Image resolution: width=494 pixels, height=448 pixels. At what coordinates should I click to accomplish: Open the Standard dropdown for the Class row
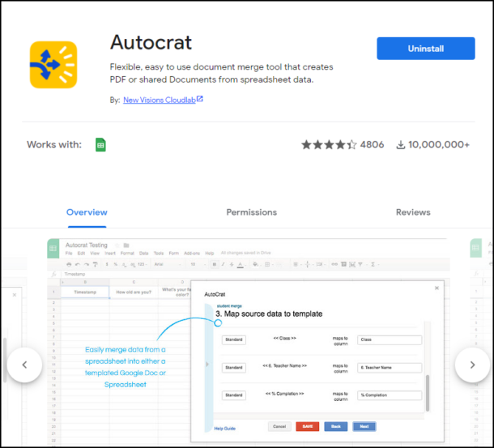pos(233,340)
